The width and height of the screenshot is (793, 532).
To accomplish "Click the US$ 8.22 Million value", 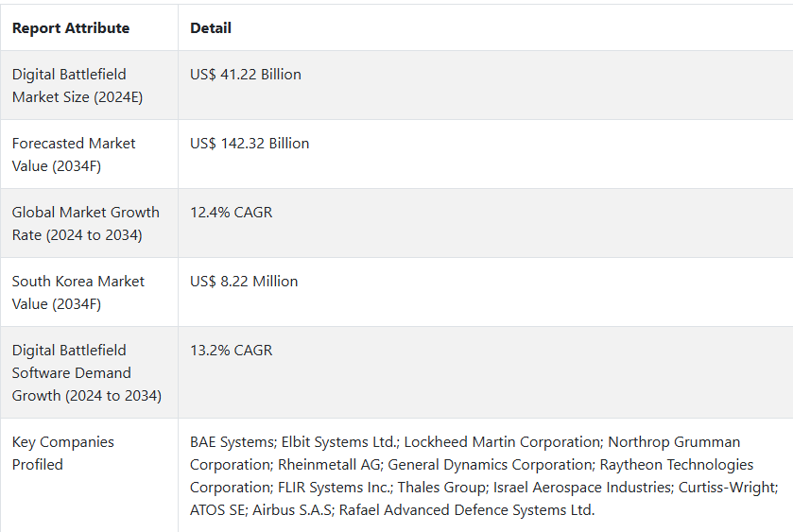I will 244,282.
